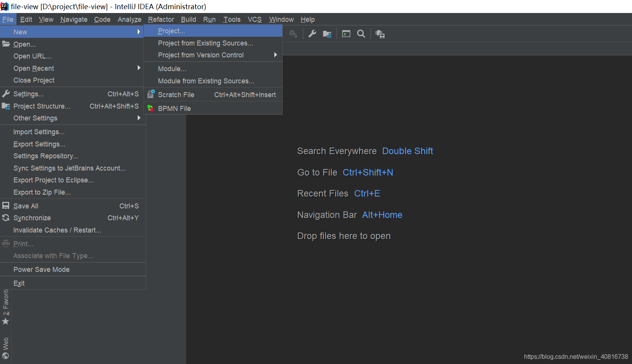
Task: Open the Help menu
Action: (308, 19)
